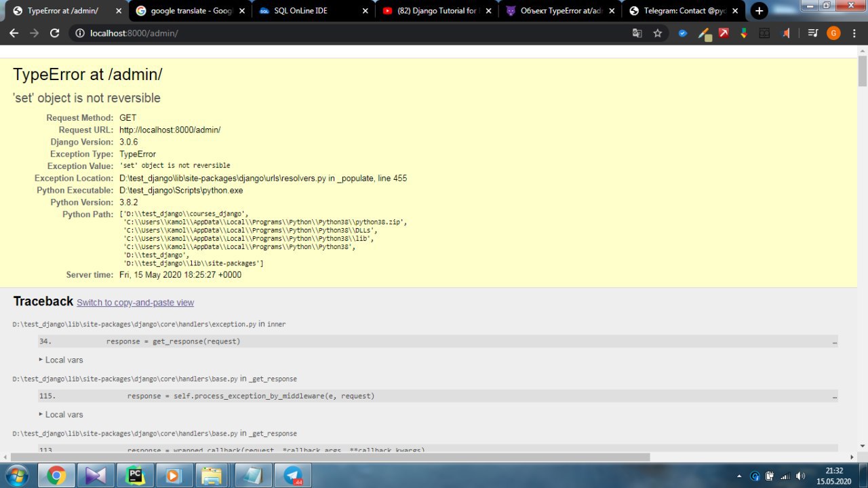Click the Request URL value http://localhost:8000/admin/

tap(170, 130)
